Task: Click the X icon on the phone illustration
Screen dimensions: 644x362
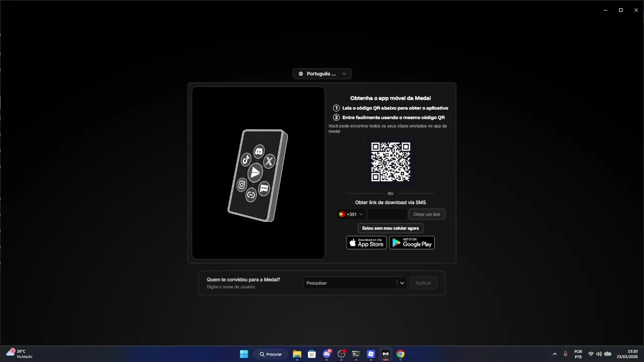Action: 269,161
